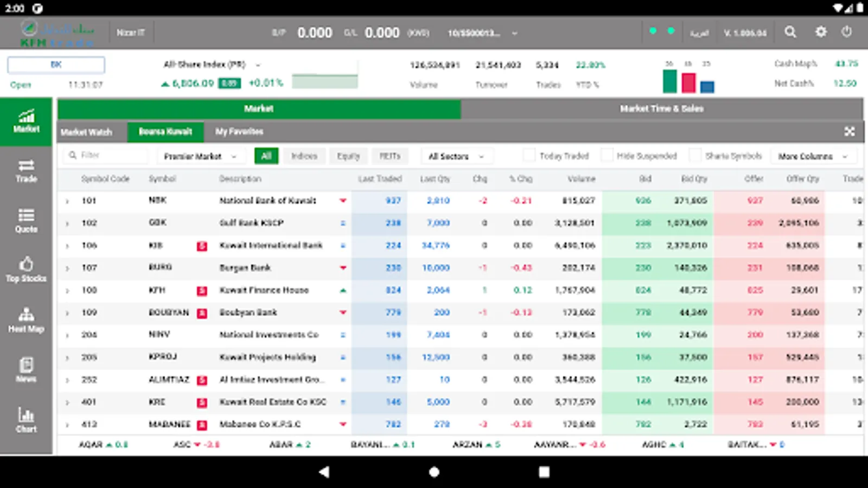Image resolution: width=868 pixels, height=488 pixels.
Task: Click the ARZAN ticker item
Action: pos(476,445)
